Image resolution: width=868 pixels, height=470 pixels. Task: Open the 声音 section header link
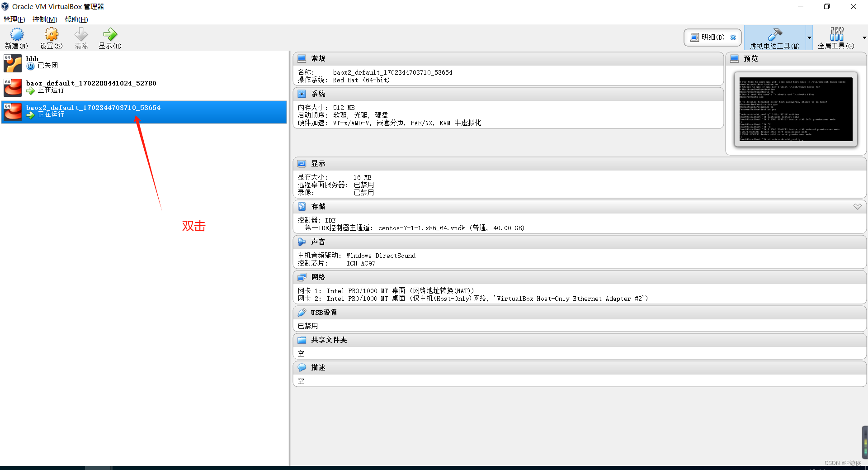tap(318, 242)
